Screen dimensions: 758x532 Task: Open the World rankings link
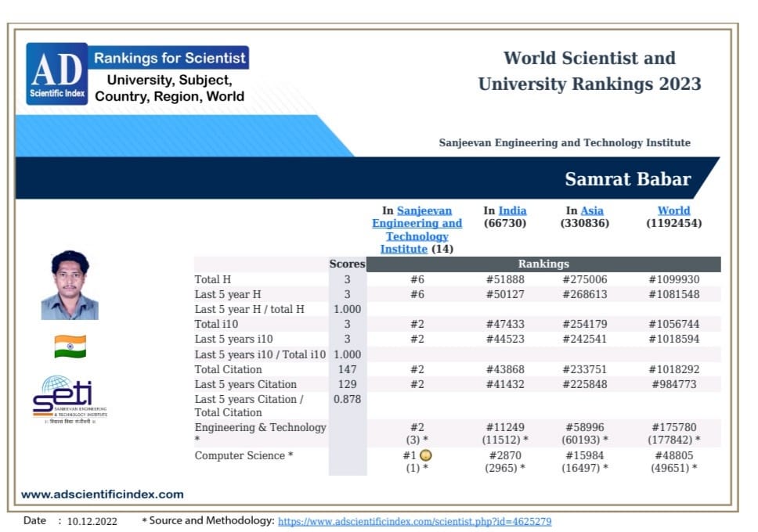(673, 210)
